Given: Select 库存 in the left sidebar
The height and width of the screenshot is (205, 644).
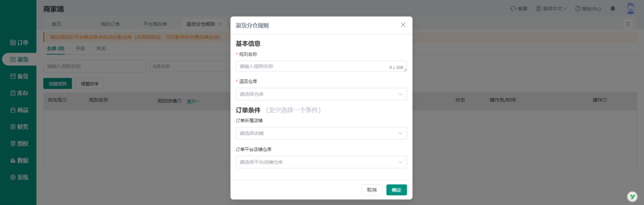Looking at the screenshot, I should pyautogui.click(x=19, y=93).
